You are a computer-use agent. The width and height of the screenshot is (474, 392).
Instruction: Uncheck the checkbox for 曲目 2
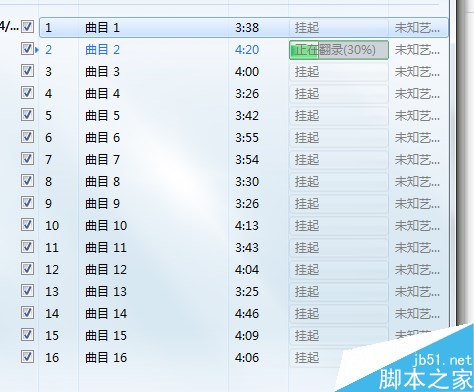(x=27, y=48)
